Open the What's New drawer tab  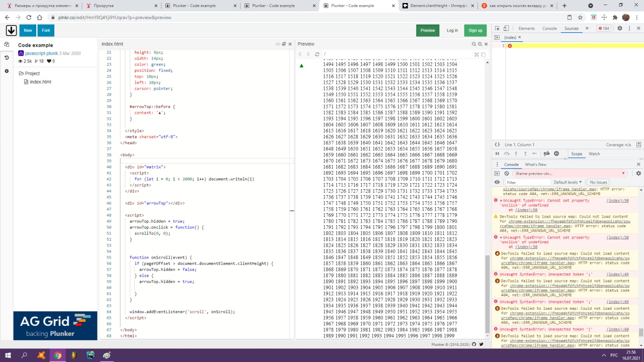click(535, 164)
